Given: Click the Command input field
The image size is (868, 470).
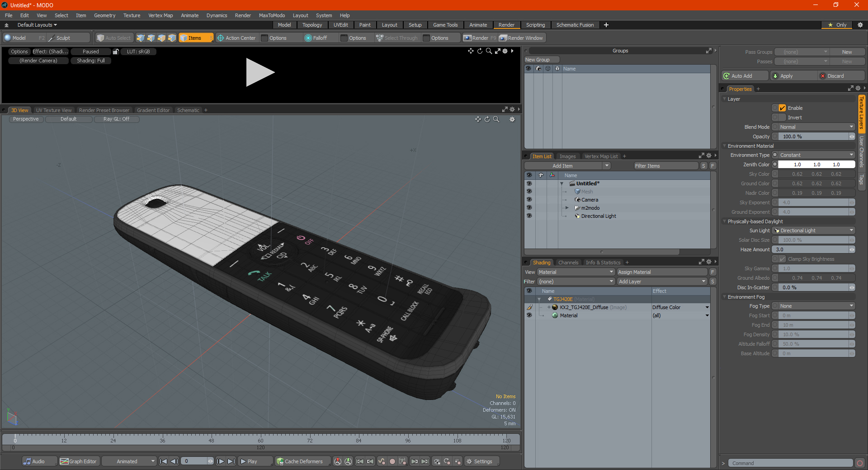Looking at the screenshot, I should coord(790,463).
